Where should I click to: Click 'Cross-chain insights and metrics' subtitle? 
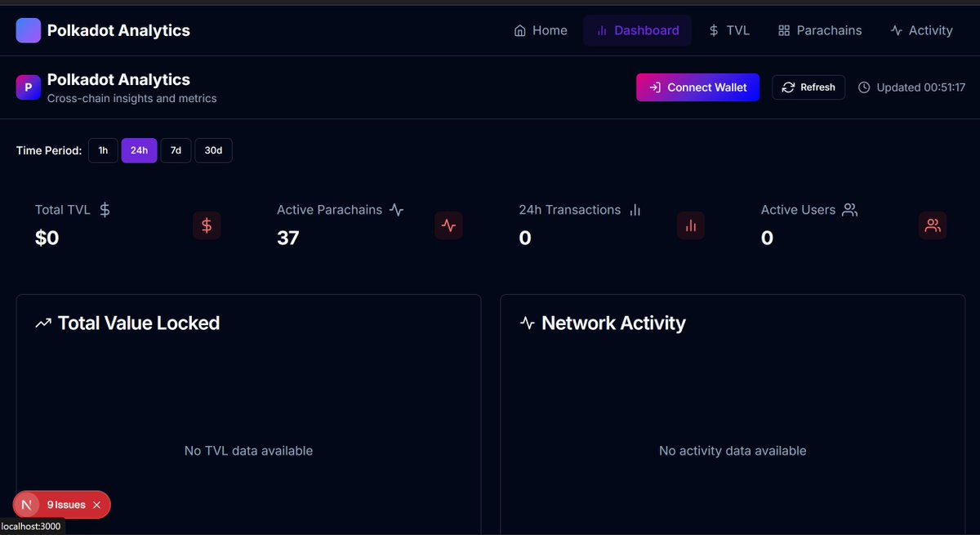(132, 99)
